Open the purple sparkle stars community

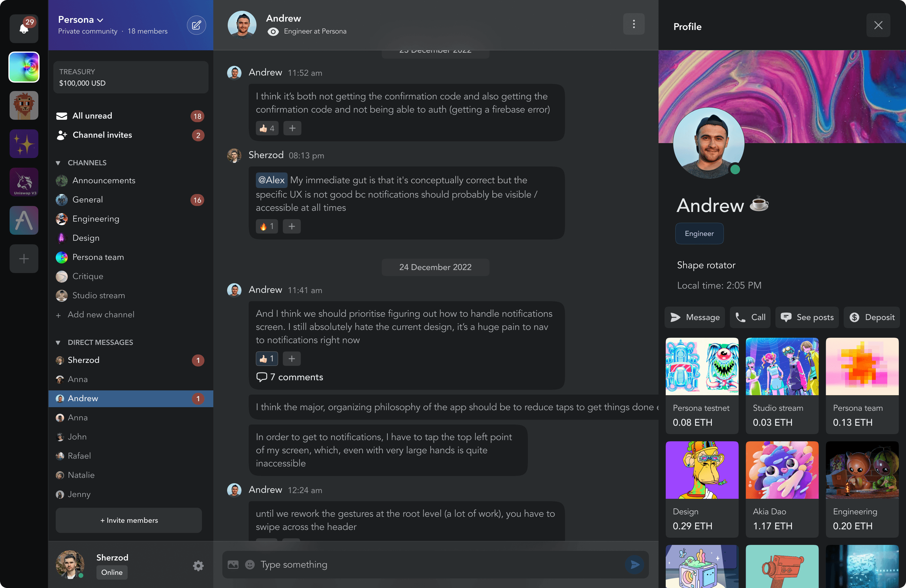(24, 144)
